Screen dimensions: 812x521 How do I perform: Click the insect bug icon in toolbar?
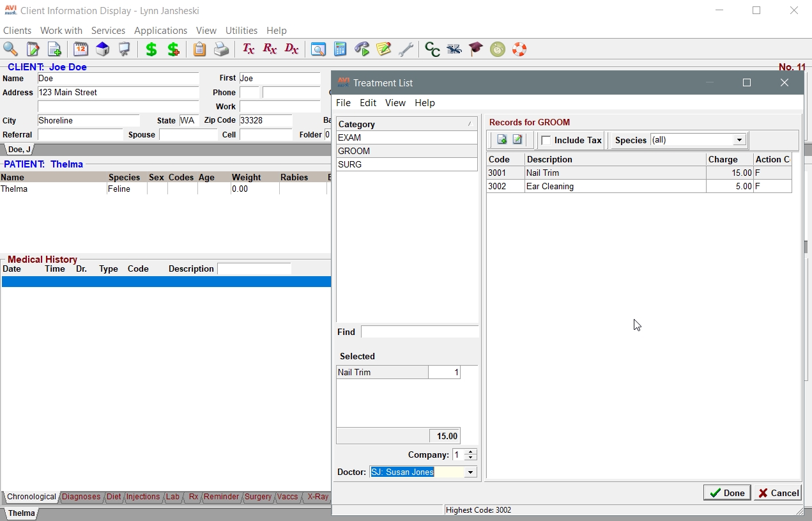[454, 49]
